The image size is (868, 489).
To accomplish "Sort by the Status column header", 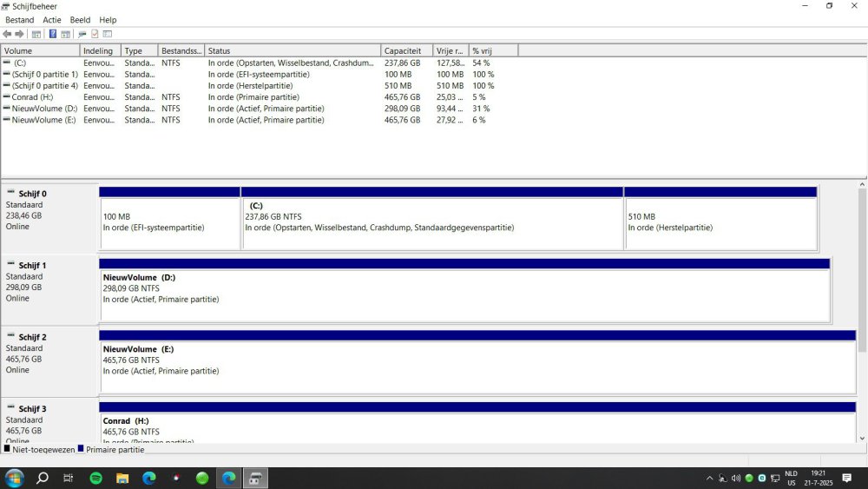I will pos(293,50).
